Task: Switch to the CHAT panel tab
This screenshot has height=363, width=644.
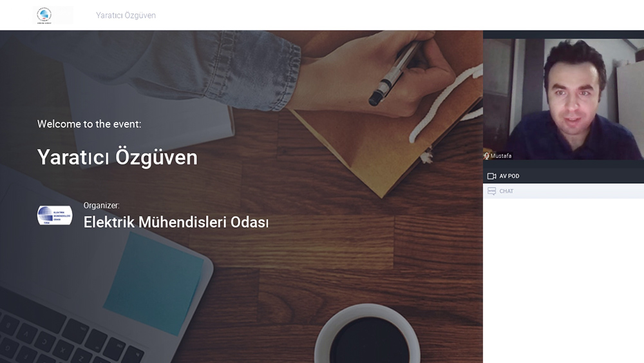Action: tap(563, 191)
